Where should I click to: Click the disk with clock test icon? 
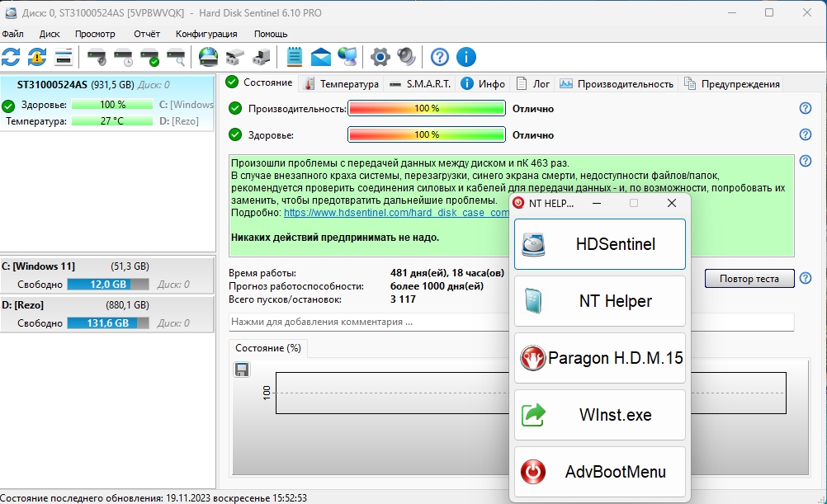[x=124, y=57]
